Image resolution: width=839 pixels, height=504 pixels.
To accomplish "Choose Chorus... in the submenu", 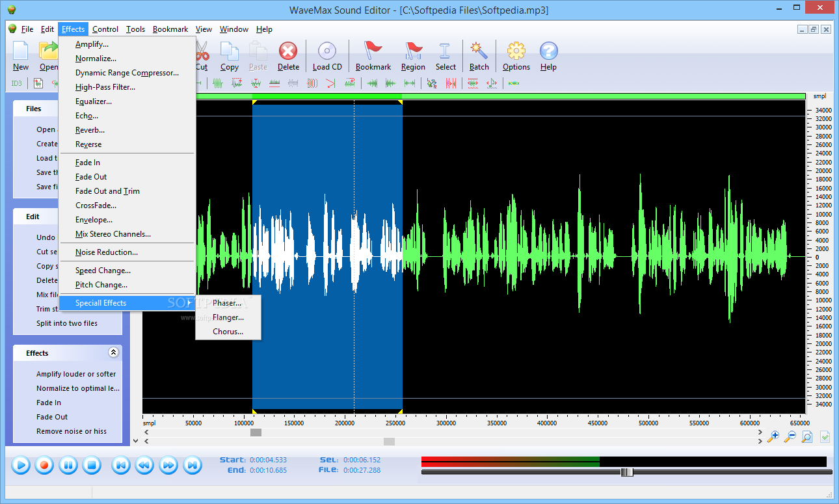I will [228, 332].
